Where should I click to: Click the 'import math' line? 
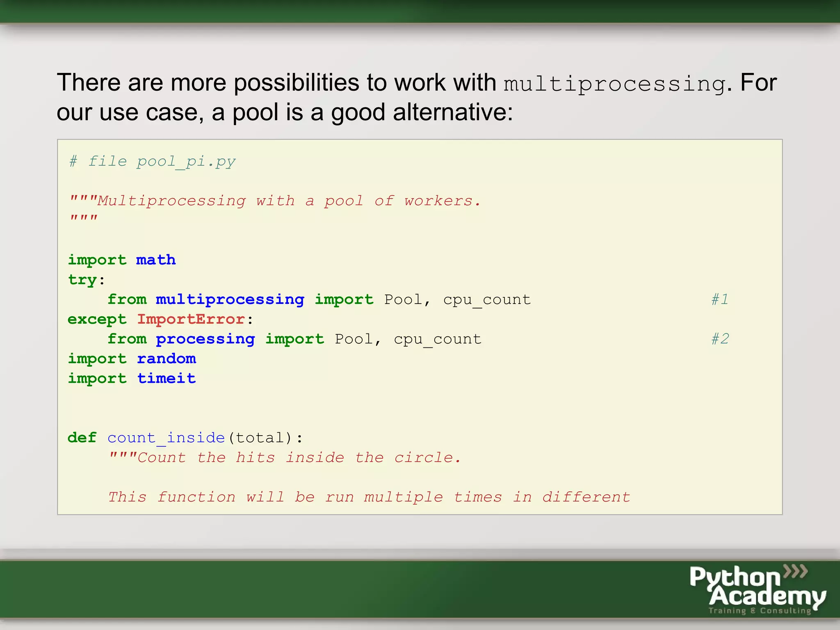122,260
